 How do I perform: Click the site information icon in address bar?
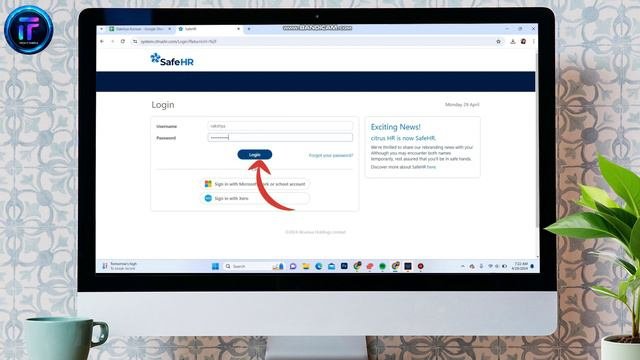tap(135, 42)
